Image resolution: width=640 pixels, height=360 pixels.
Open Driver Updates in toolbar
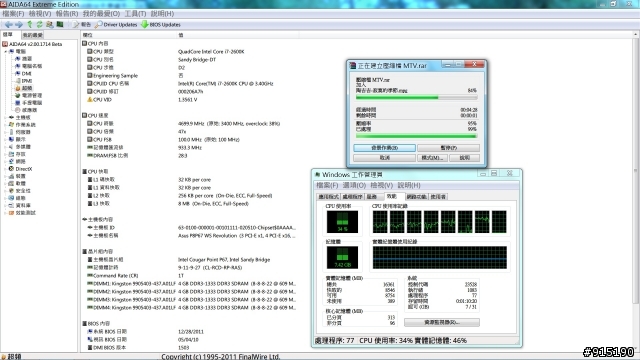(x=116, y=24)
